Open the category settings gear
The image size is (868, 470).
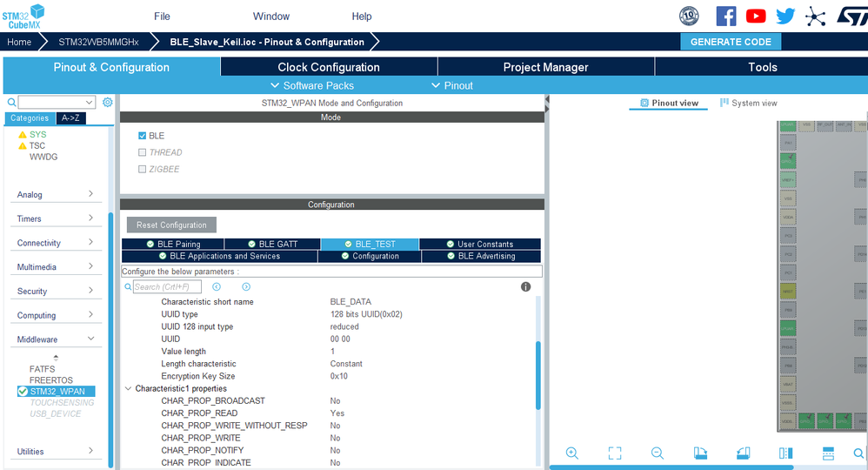(x=107, y=102)
